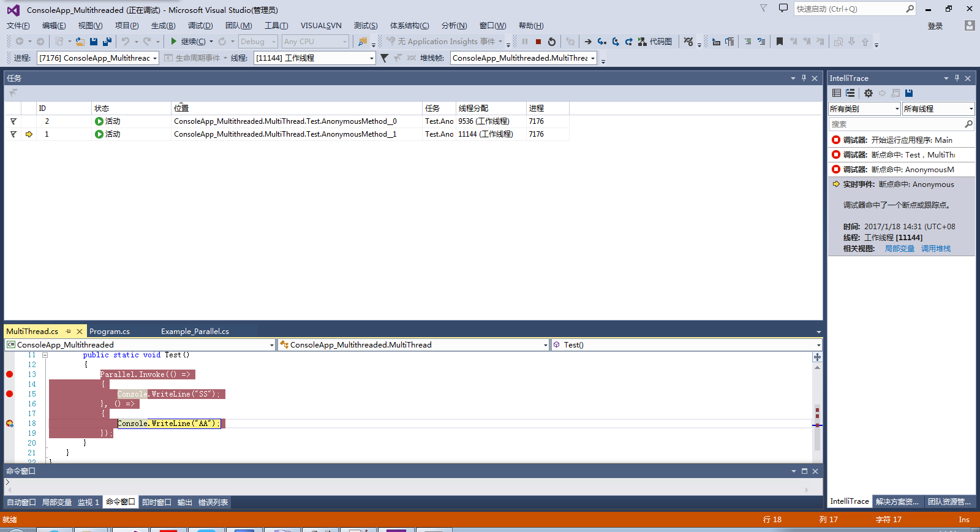Viewport: 980px width, 532px height.
Task: Switch to the Example_Parallel.cs tab
Action: (195, 332)
